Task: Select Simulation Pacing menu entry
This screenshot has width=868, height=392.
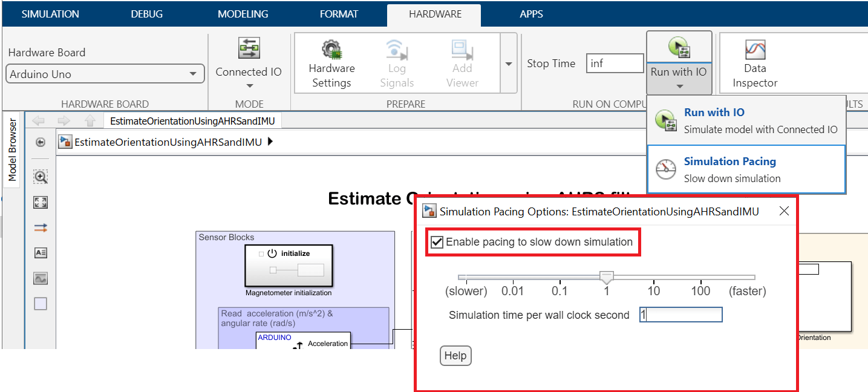Action: coord(746,169)
